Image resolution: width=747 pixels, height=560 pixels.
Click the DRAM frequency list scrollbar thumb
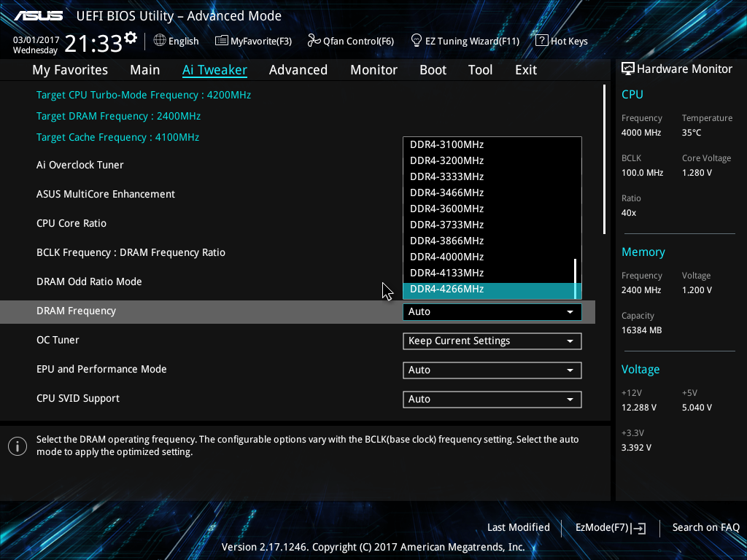pos(576,279)
